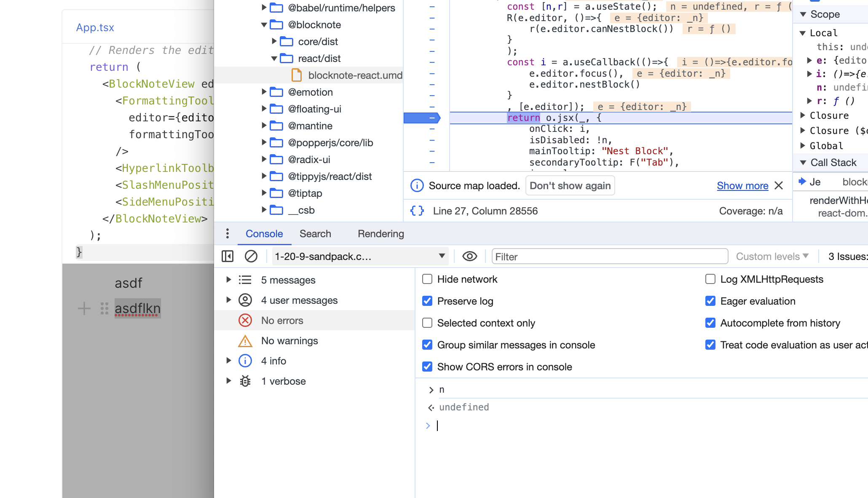Hide the console sidebar panel
This screenshot has width=868, height=498.
click(228, 256)
